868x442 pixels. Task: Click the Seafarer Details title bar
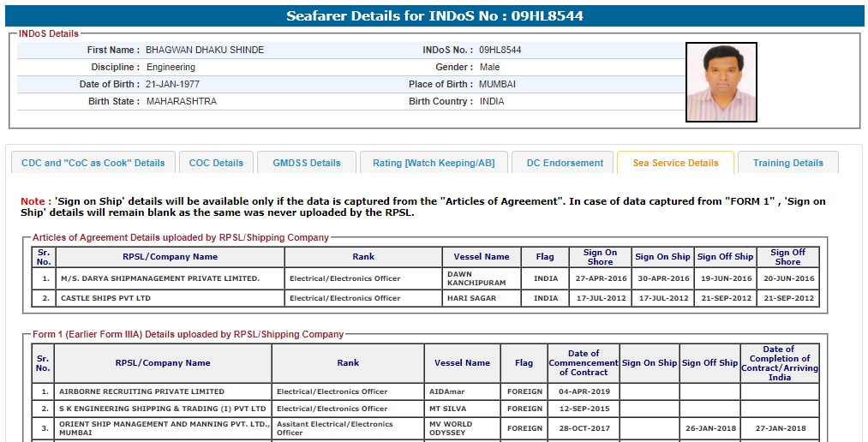pyautogui.click(x=434, y=16)
